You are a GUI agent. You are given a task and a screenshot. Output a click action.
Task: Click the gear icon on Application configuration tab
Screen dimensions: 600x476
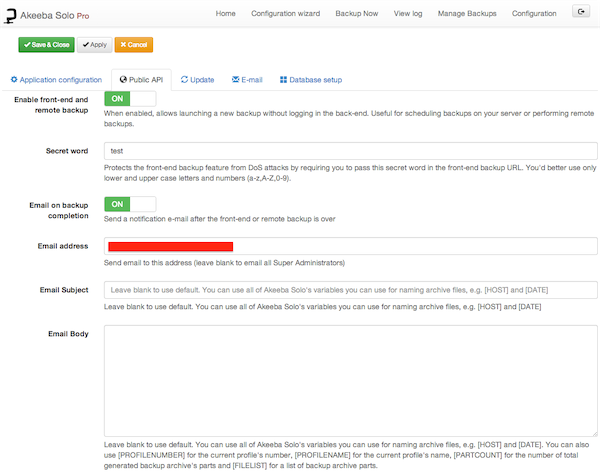pos(14,79)
